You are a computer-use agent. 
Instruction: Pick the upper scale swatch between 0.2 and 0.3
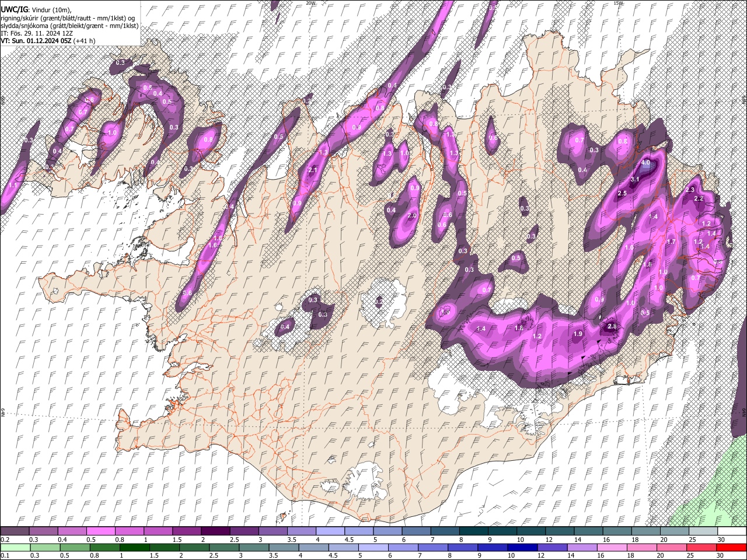click(15, 531)
